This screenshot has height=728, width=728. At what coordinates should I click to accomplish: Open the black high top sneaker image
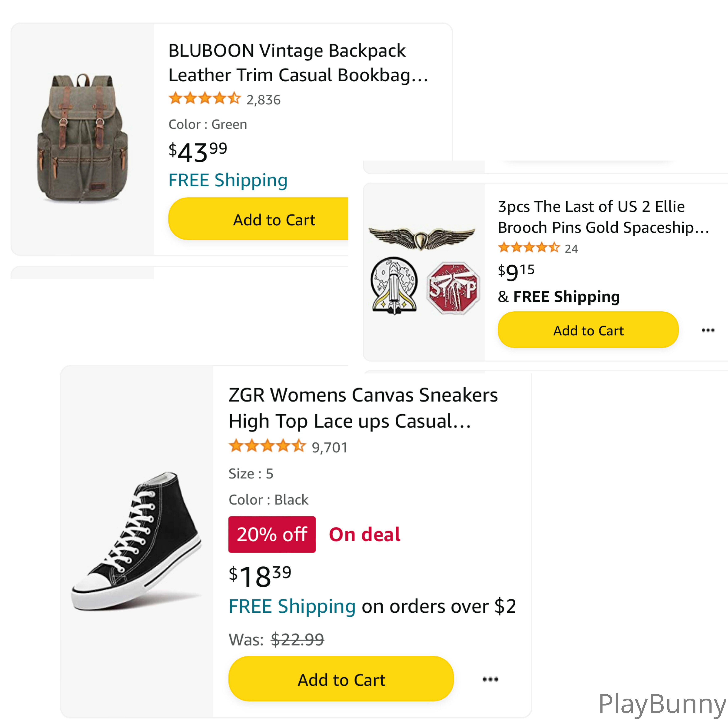pyautogui.click(x=137, y=541)
